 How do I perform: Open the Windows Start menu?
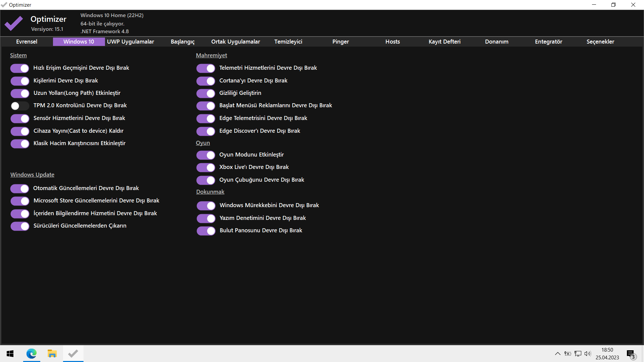pos(10,354)
